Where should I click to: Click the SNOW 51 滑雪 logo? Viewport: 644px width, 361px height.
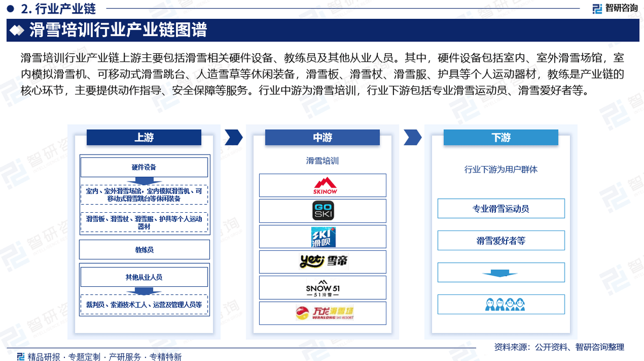pos(323,287)
